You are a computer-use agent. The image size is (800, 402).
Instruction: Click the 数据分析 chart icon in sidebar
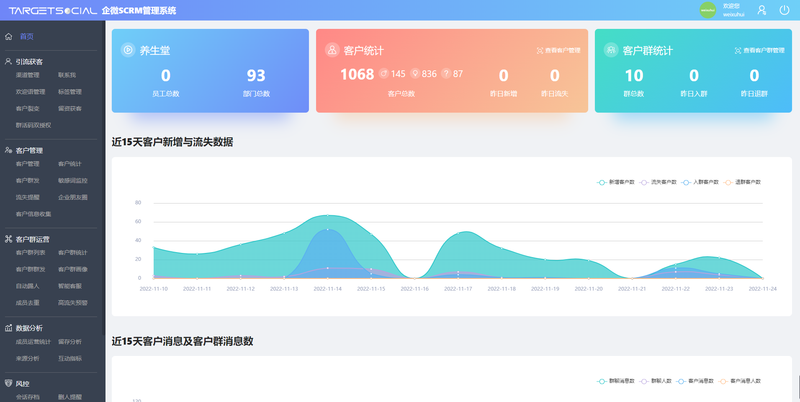pyautogui.click(x=9, y=327)
